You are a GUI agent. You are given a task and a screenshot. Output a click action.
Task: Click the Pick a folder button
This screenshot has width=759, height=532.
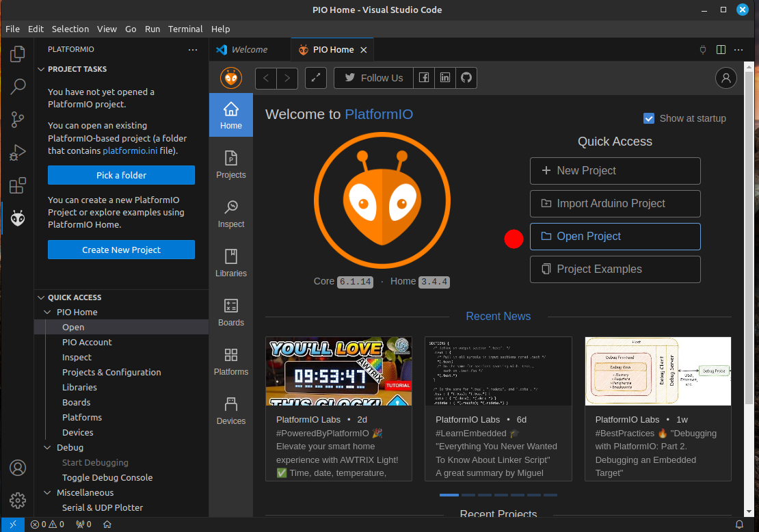click(121, 175)
